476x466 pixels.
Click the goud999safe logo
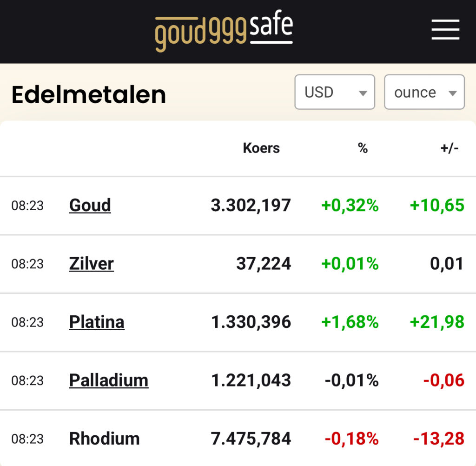point(224,32)
